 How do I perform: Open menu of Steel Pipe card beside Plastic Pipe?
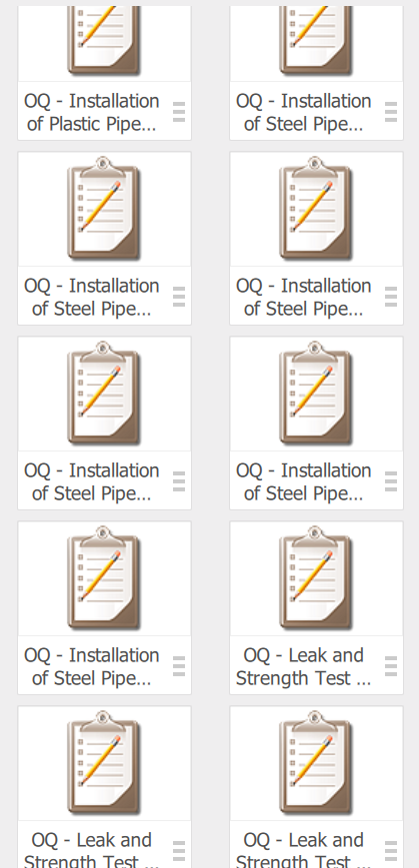click(391, 112)
